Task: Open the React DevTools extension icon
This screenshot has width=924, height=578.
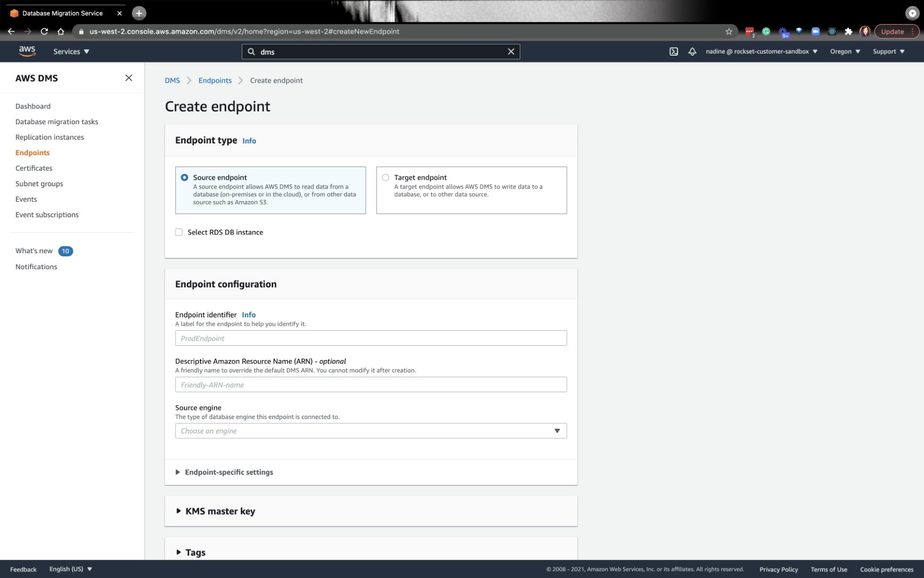Action: tap(832, 32)
